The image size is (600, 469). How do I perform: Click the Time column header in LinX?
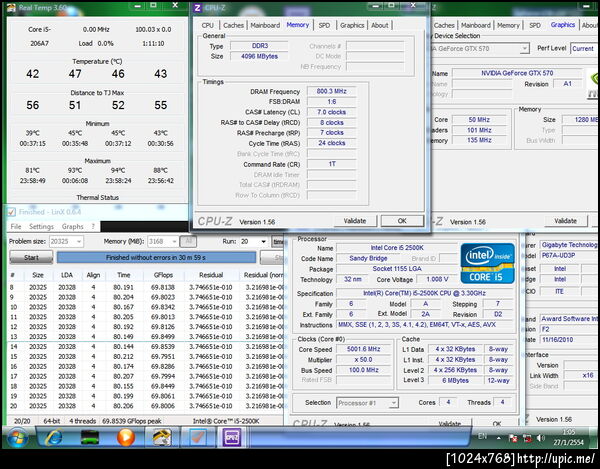[x=124, y=275]
